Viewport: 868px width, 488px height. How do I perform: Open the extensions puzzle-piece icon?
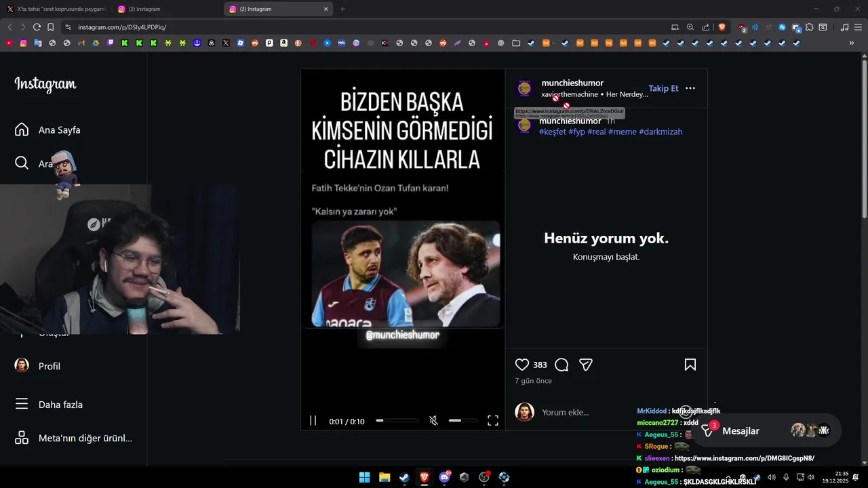tap(810, 27)
